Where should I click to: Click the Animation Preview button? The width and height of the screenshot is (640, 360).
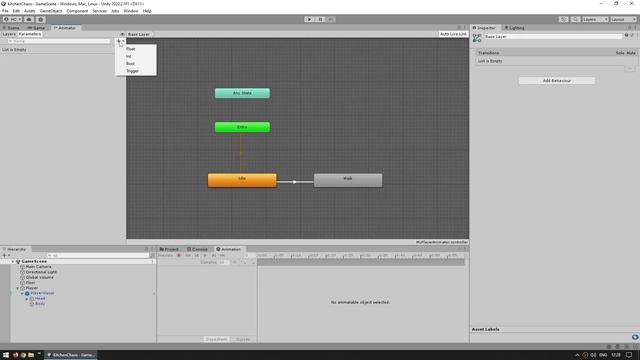(x=166, y=256)
